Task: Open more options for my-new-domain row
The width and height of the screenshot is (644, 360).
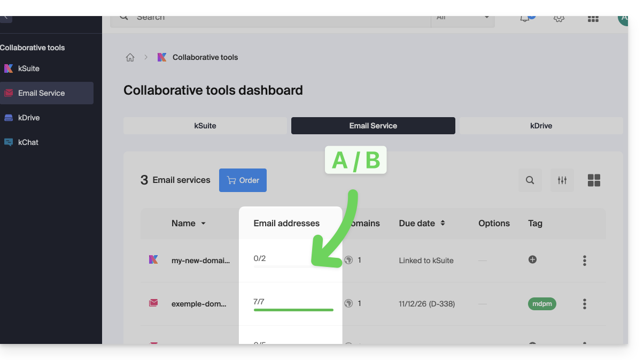Action: (x=584, y=261)
